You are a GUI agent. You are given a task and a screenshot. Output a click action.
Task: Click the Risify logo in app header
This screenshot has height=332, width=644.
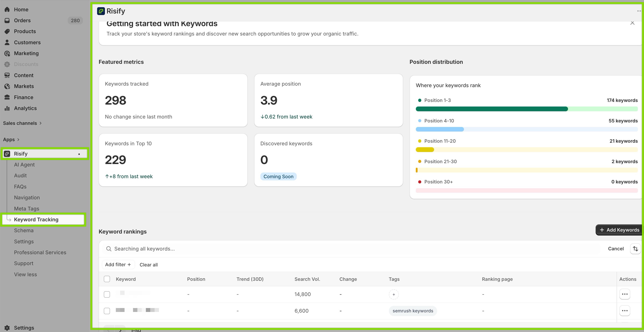(101, 11)
